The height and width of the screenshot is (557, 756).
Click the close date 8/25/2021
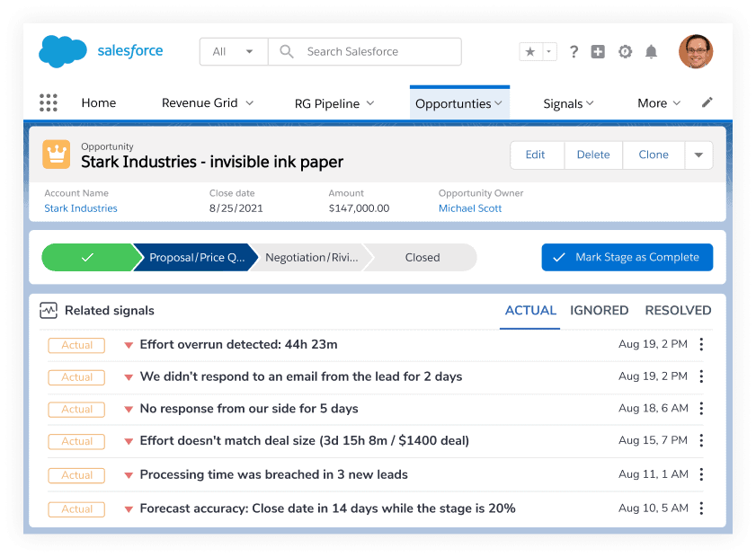coord(236,208)
